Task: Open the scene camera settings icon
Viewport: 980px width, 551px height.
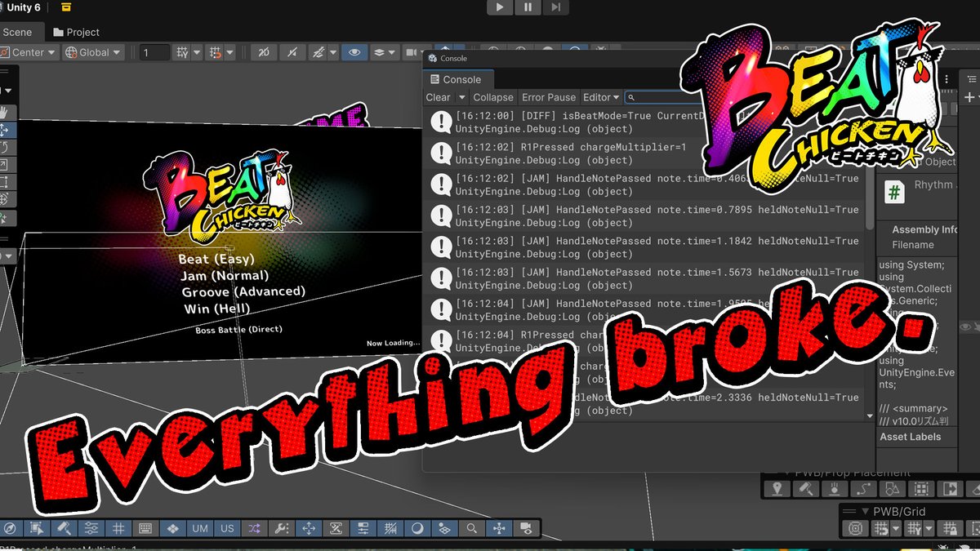Action: tap(412, 52)
